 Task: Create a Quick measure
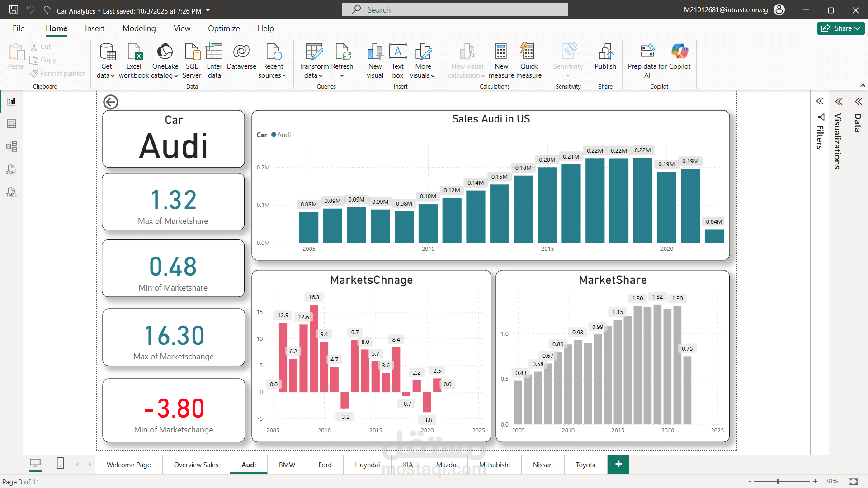tap(529, 61)
